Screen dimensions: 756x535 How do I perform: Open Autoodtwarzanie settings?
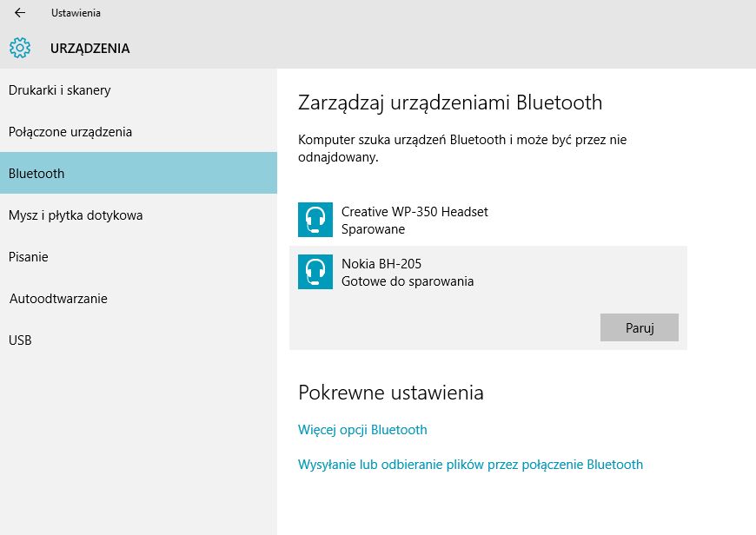tap(138, 299)
